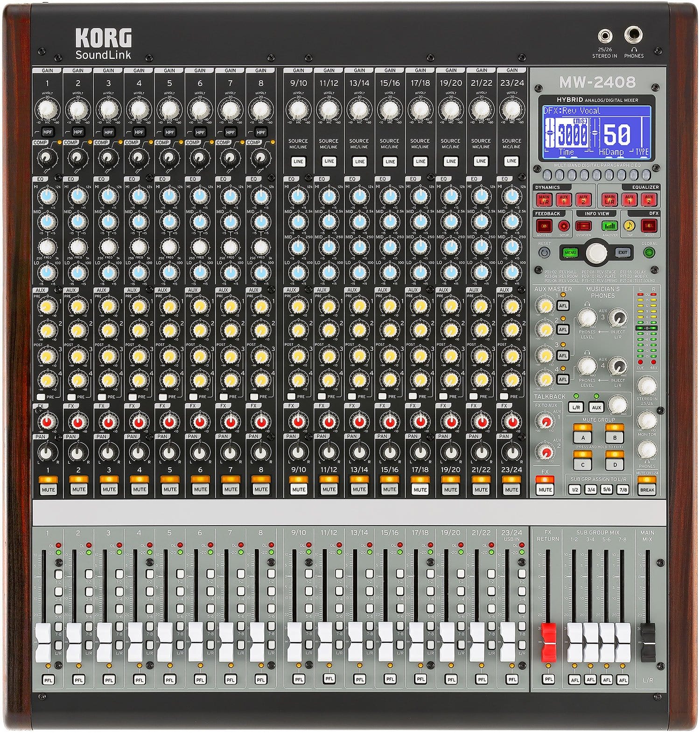Click the channel 8 fader cap
The height and width of the screenshot is (733, 700).
[256, 642]
